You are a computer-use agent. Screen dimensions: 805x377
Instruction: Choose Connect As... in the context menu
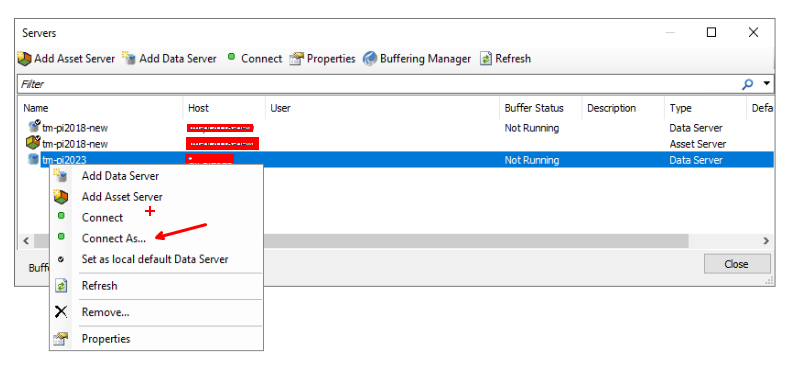(x=156, y=238)
